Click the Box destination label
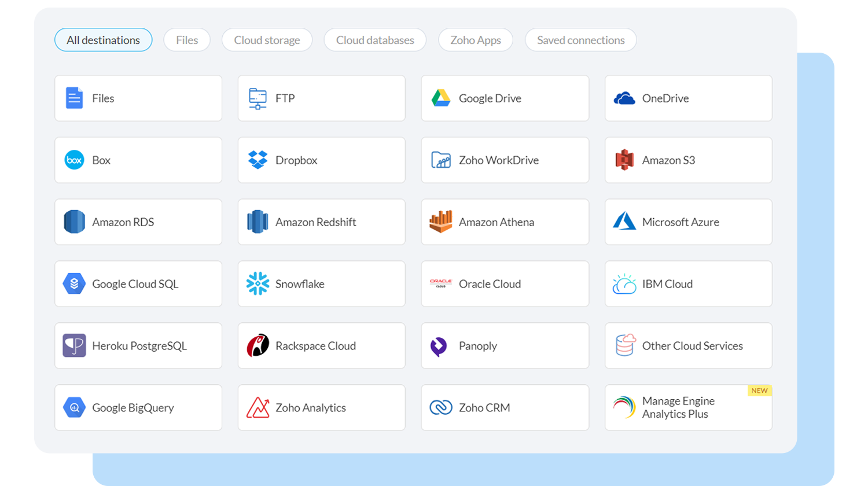The image size is (868, 486). pyautogui.click(x=101, y=160)
